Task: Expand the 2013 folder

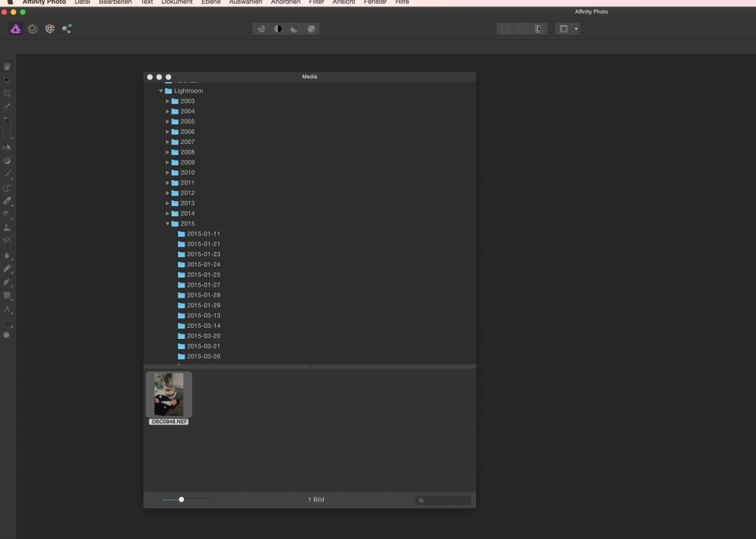Action: (168, 203)
